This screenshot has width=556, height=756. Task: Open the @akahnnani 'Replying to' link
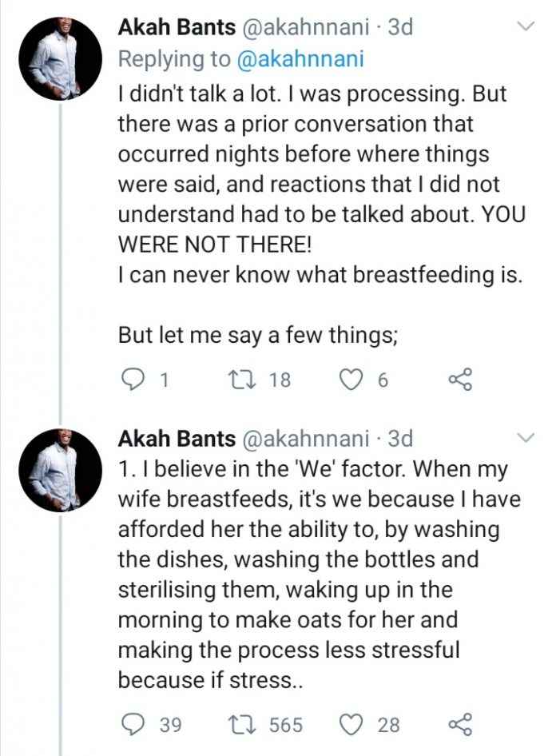coord(300,59)
